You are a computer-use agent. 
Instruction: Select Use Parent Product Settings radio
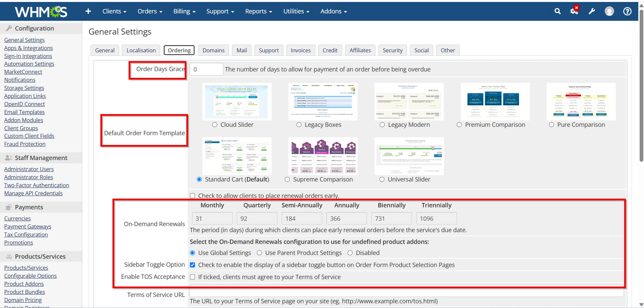coord(259,253)
